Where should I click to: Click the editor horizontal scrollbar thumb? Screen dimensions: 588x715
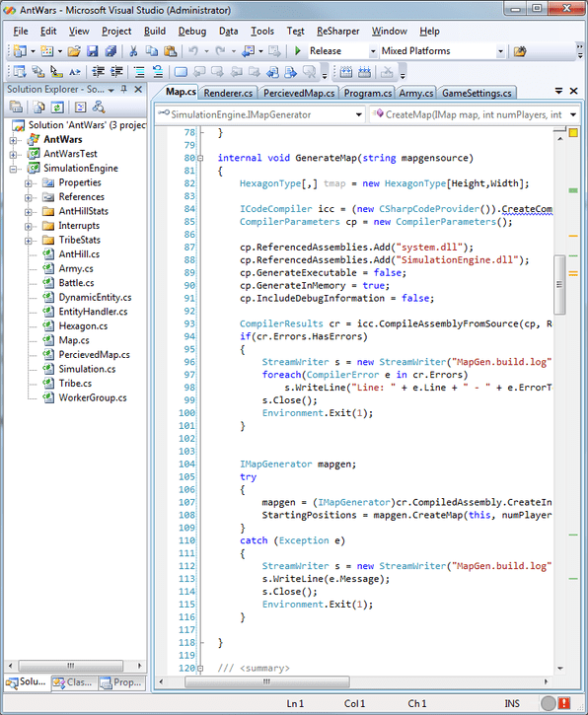(266, 681)
